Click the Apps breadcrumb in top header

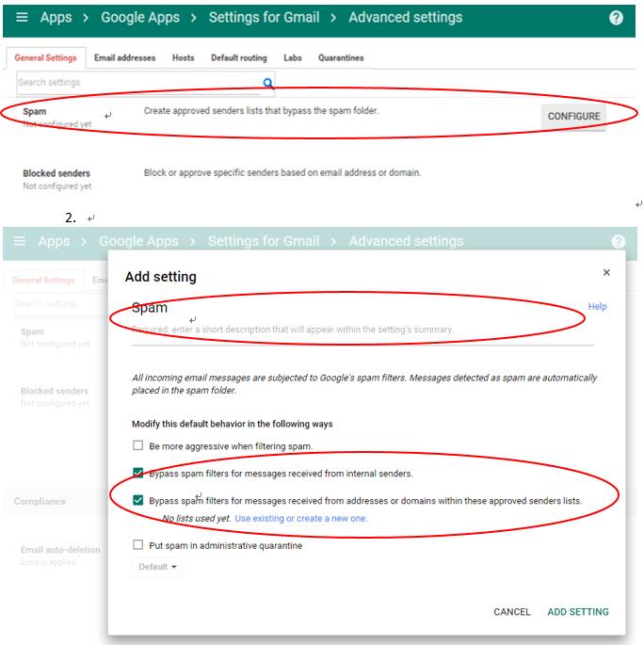point(56,17)
